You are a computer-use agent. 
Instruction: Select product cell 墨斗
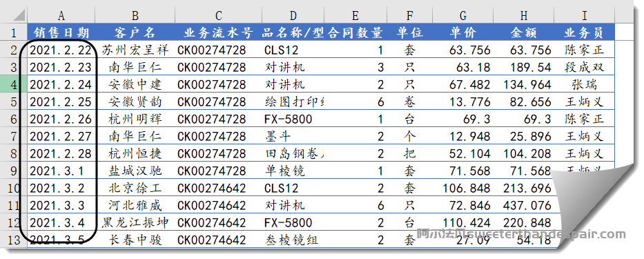[293, 136]
